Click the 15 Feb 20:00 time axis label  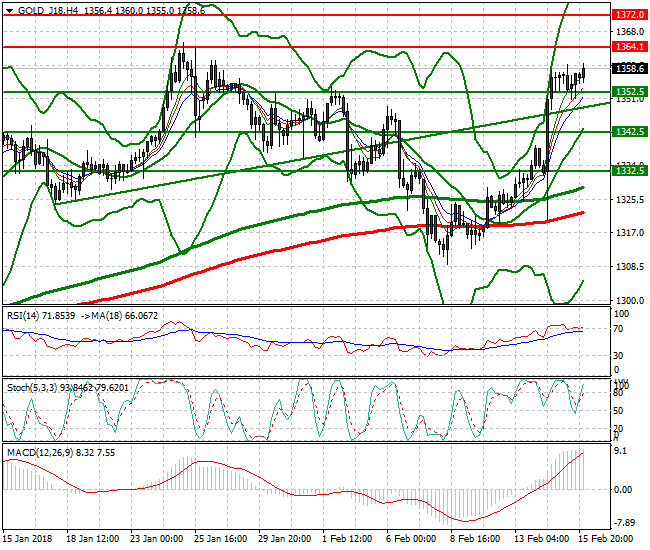tap(606, 539)
